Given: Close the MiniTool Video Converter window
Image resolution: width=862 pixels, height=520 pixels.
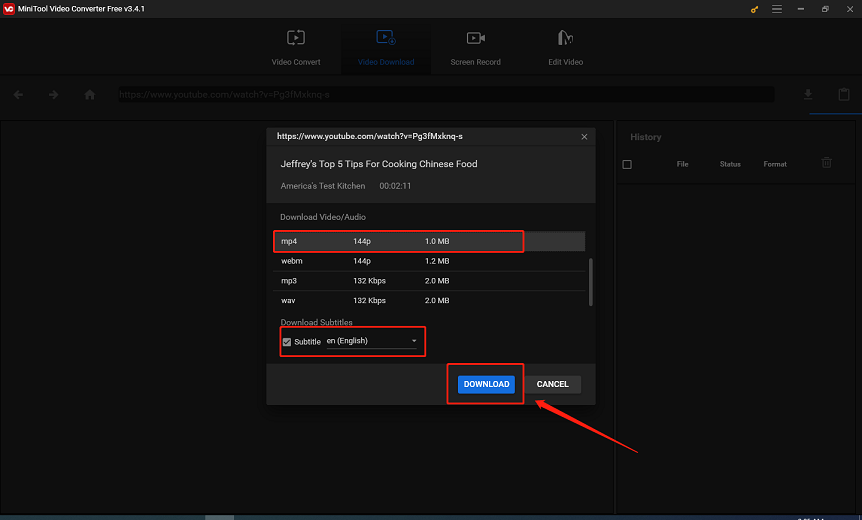Looking at the screenshot, I should 850,9.
